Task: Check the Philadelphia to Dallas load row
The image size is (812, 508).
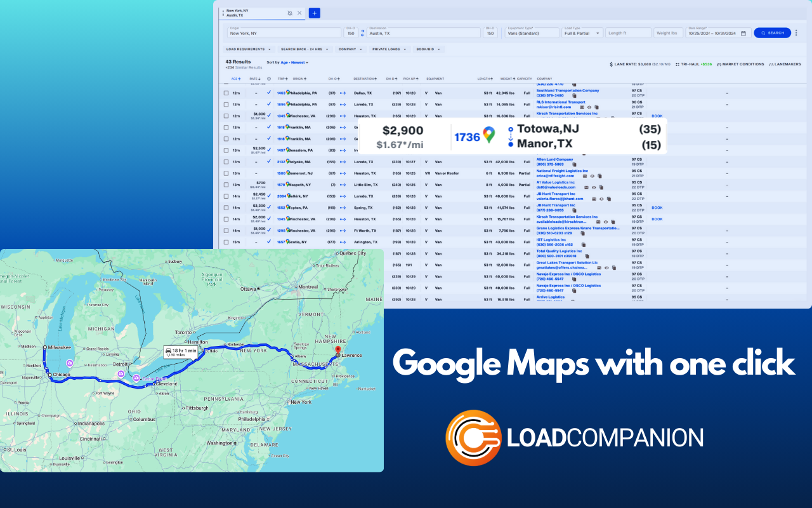Action: [226, 93]
